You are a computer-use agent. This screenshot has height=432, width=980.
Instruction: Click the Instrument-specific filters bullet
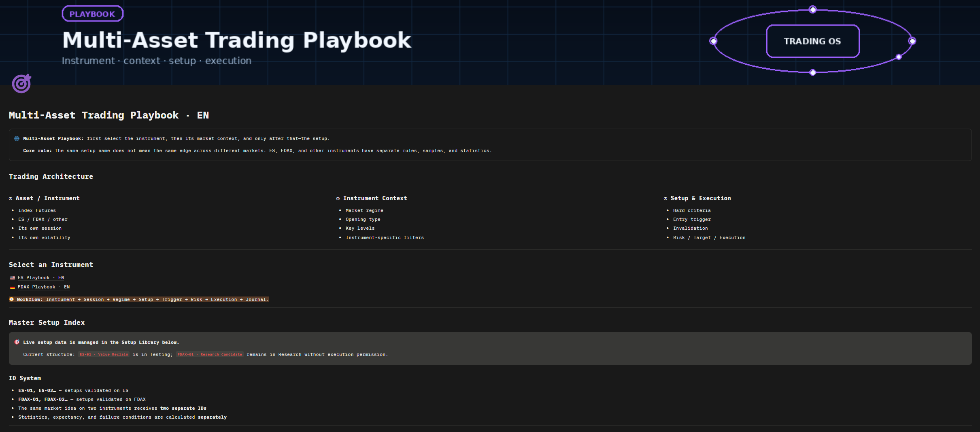pos(385,237)
